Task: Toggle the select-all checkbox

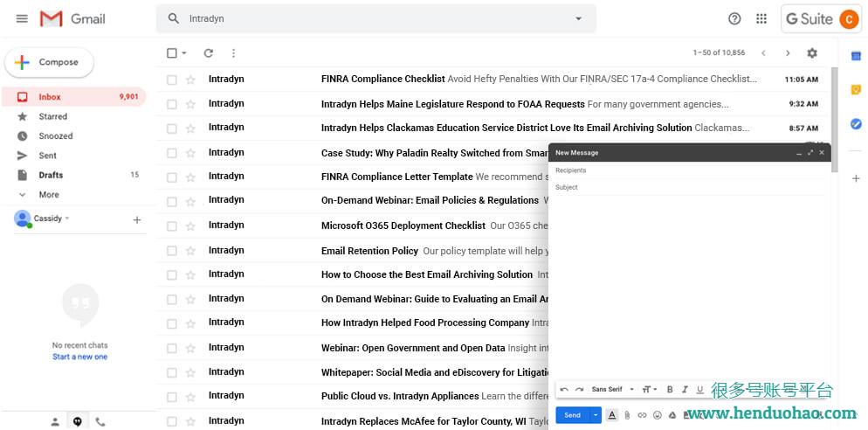Action: [x=172, y=53]
